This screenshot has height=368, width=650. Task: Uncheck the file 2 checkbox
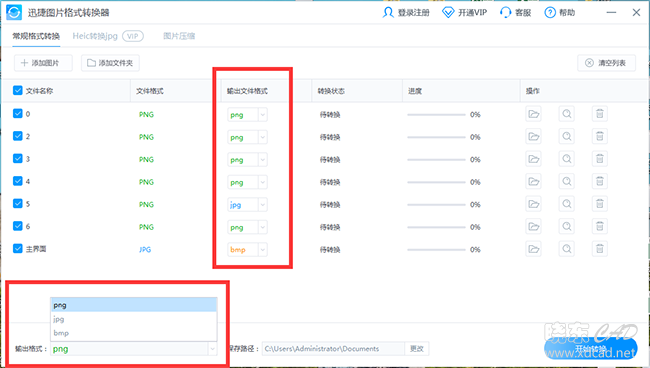tap(17, 136)
